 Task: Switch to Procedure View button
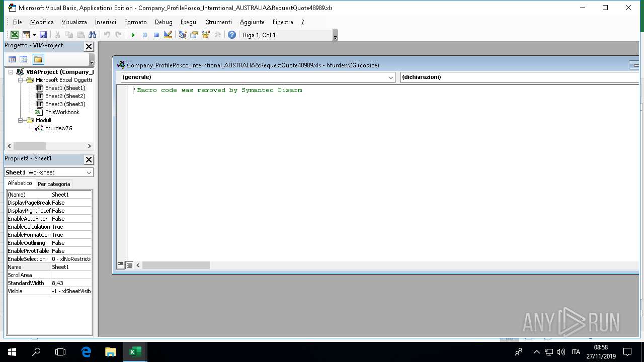pyautogui.click(x=121, y=265)
